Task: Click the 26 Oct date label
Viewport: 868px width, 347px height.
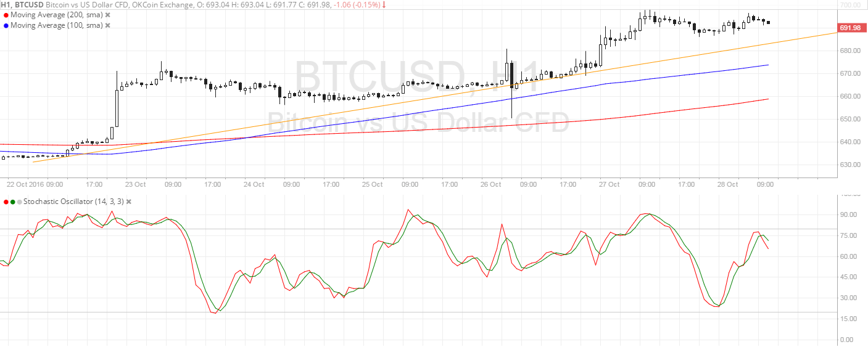Action: pyautogui.click(x=490, y=184)
